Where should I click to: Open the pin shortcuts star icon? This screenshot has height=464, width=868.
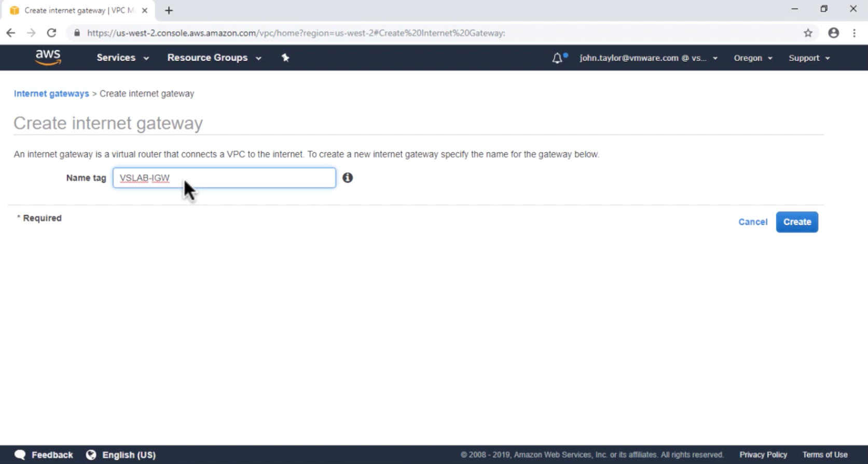(x=285, y=58)
